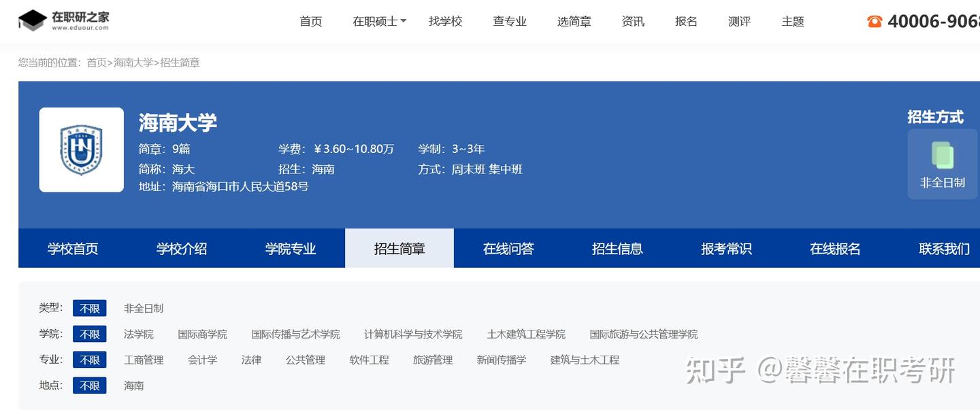Screen dimensions: 980x410
Task: Select the green 非全日制 enrollment icon
Action: pyautogui.click(x=943, y=155)
